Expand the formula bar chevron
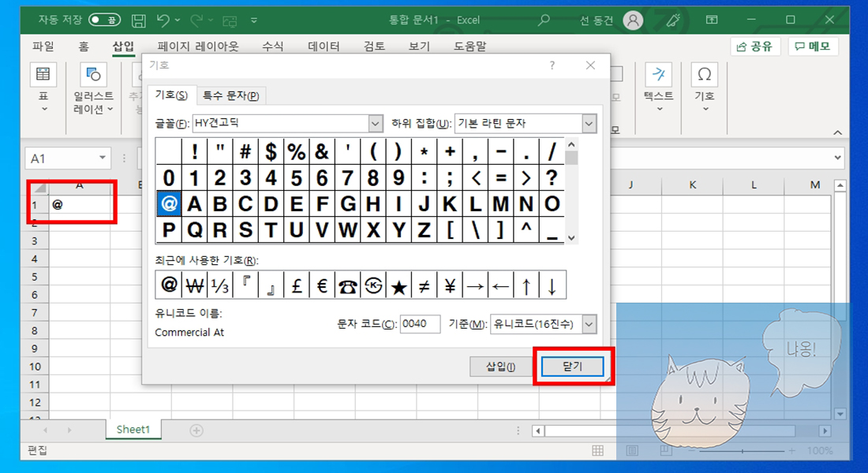 (837, 158)
